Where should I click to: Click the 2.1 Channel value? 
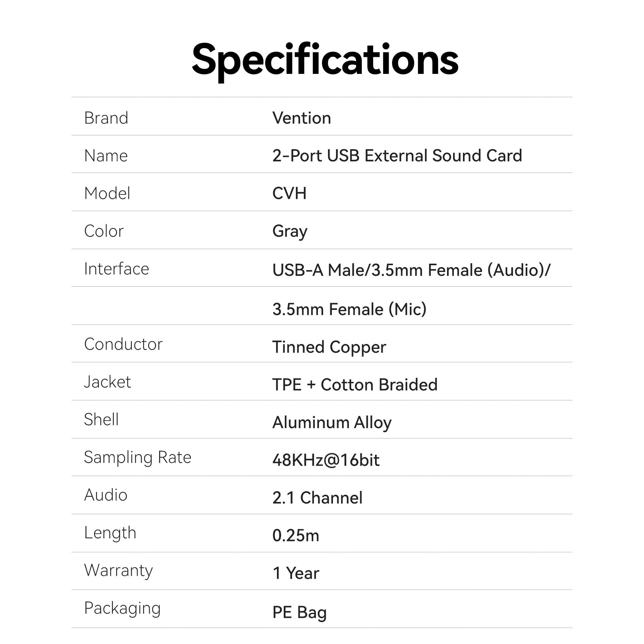click(317, 498)
